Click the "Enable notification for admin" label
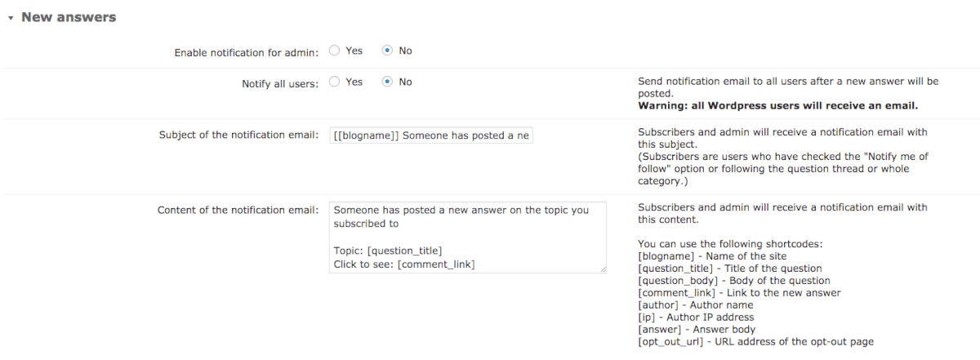This screenshot has width=980, height=360. coord(247,52)
